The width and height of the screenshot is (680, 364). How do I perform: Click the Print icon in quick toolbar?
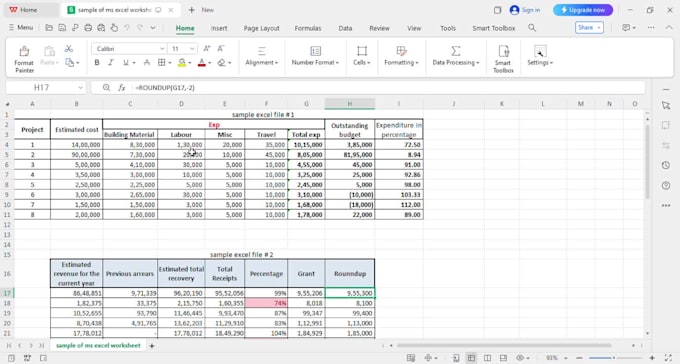(x=88, y=28)
